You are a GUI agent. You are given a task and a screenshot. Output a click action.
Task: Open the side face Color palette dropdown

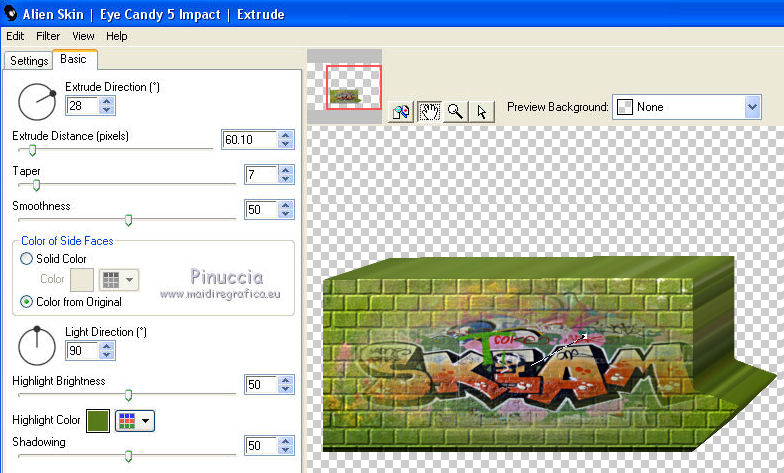118,280
